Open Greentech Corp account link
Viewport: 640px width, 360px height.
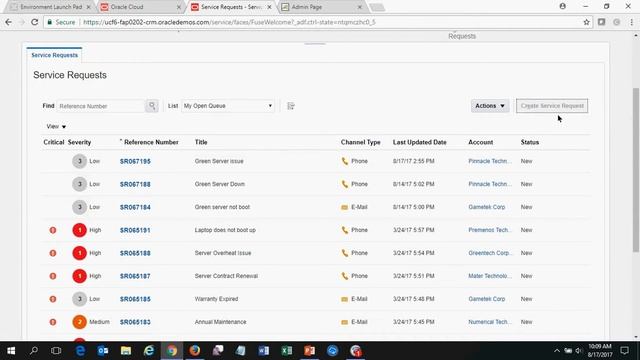[x=490, y=253]
